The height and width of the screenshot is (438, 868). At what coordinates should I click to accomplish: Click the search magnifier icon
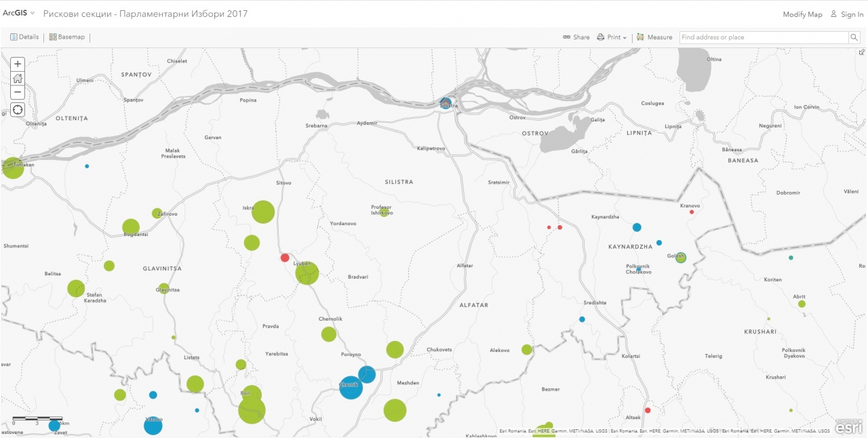click(x=854, y=37)
